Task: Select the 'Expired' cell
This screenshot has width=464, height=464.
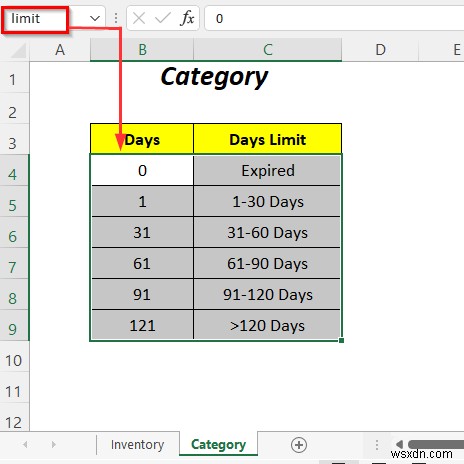Action: (x=268, y=170)
